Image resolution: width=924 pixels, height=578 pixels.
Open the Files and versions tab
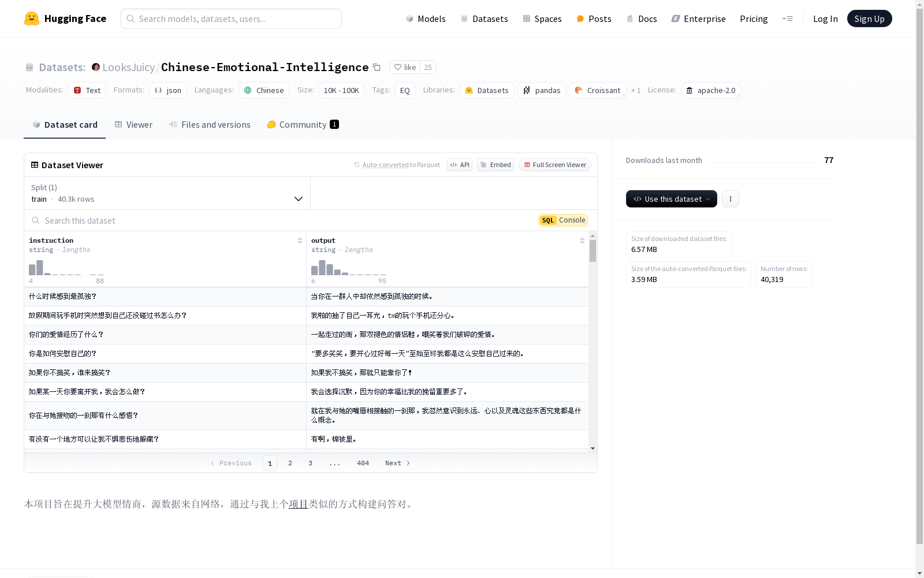pyautogui.click(x=210, y=124)
